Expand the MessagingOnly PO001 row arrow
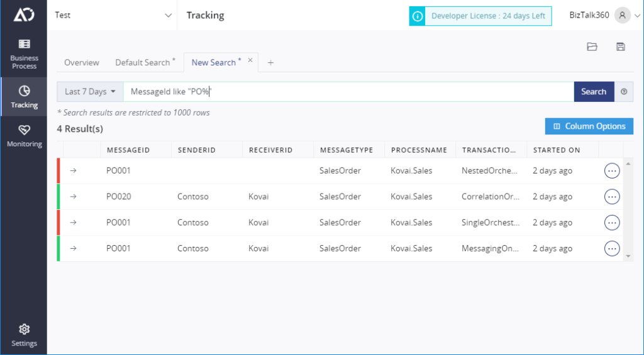The width and height of the screenshot is (644, 355). (x=73, y=248)
